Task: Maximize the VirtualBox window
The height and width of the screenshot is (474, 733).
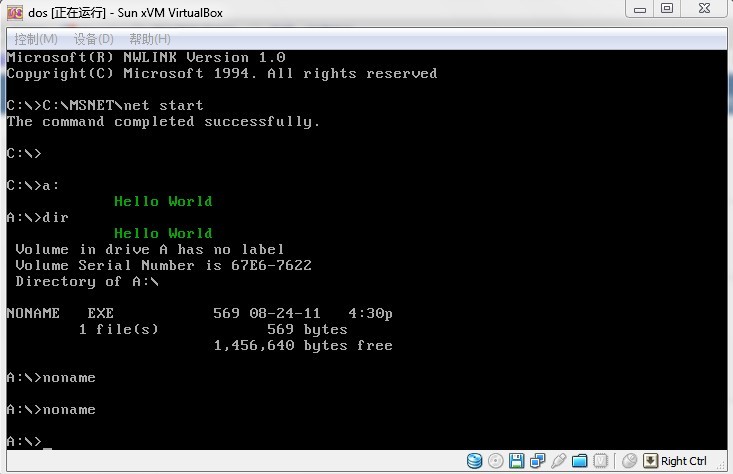Action: click(x=667, y=9)
